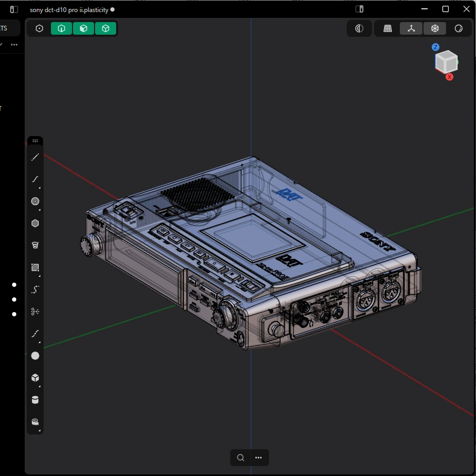Open the overflow menu next to search
The width and height of the screenshot is (476, 476).
(x=258, y=458)
